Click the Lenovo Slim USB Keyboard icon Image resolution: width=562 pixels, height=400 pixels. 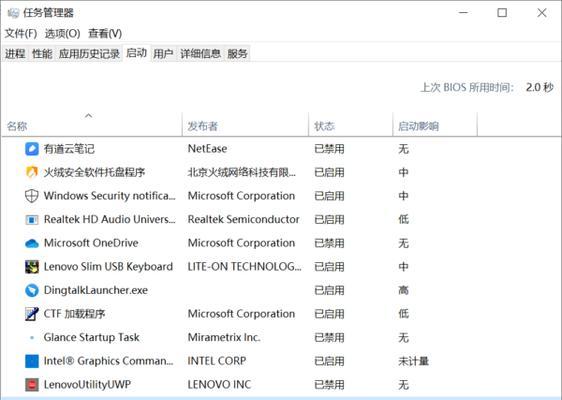pos(32,267)
